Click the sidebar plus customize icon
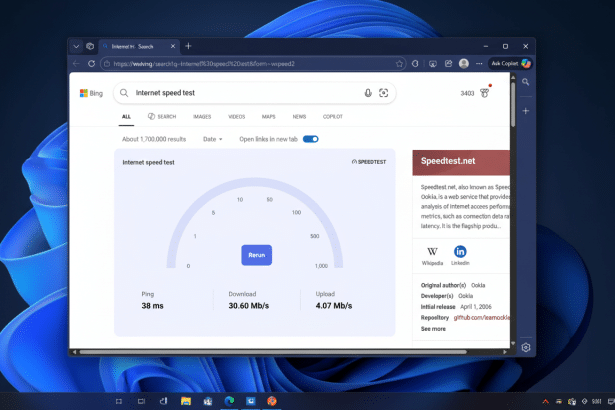 pyautogui.click(x=526, y=111)
